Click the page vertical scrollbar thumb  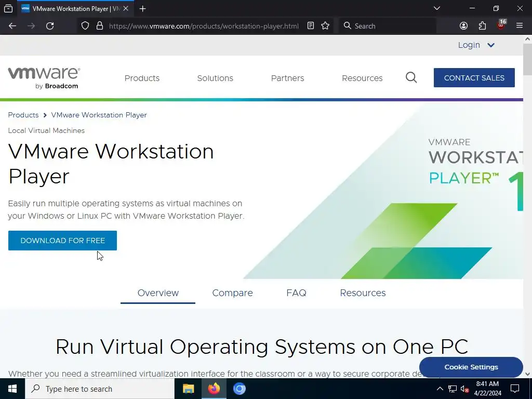pyautogui.click(x=528, y=59)
